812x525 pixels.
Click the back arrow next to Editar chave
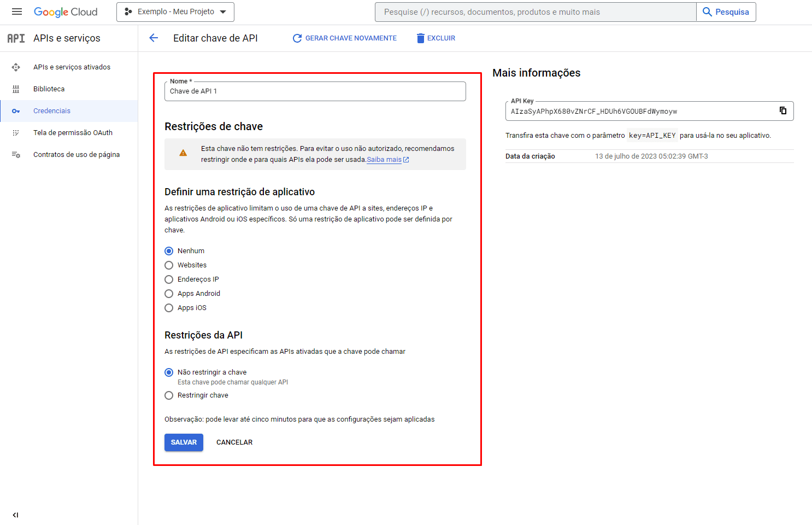(x=154, y=38)
